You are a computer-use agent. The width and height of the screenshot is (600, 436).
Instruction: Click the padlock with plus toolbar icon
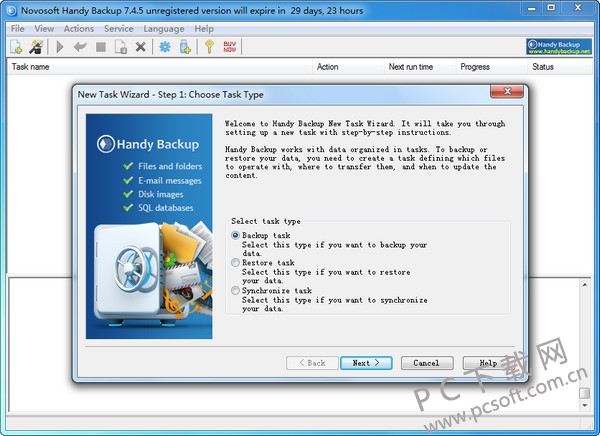coord(185,47)
